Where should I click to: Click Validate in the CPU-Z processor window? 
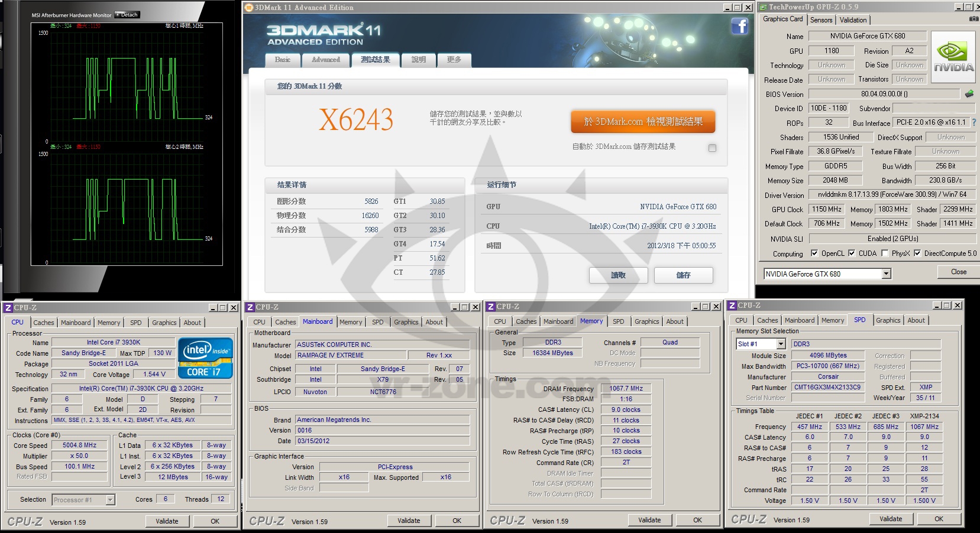pos(167,521)
